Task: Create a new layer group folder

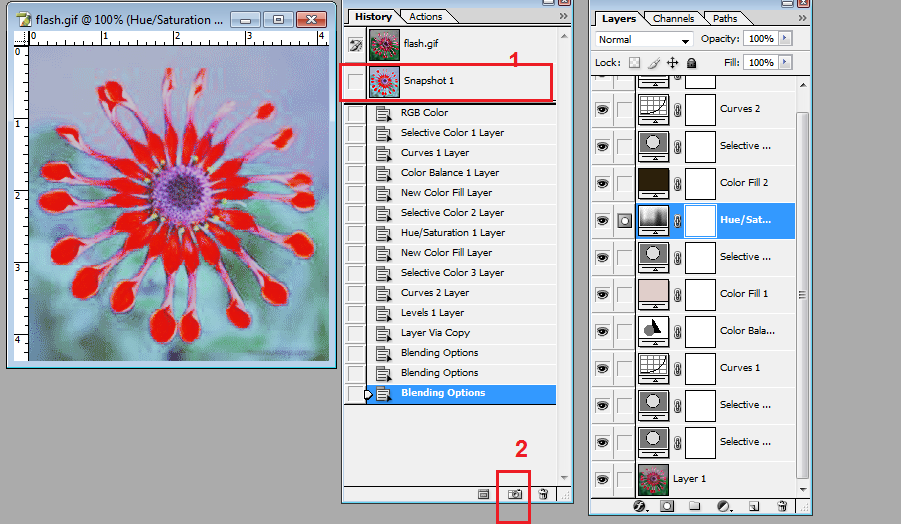Action: point(694,507)
